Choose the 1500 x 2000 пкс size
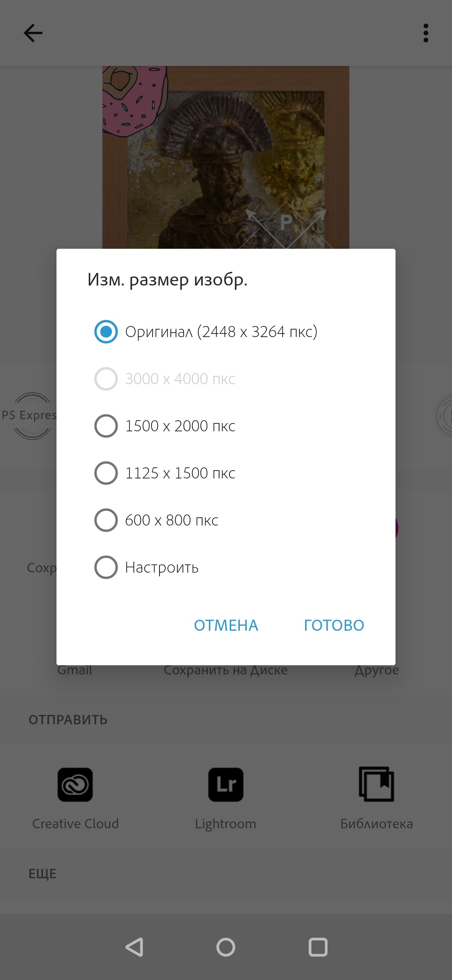Viewport: 452px width, 980px height. [x=106, y=426]
